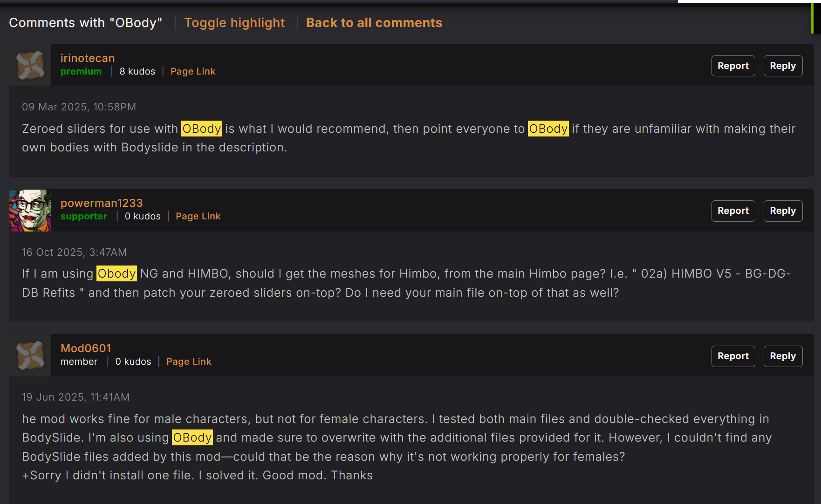Open Page Link for irinotecan's comment
The height and width of the screenshot is (504, 821).
(x=193, y=71)
